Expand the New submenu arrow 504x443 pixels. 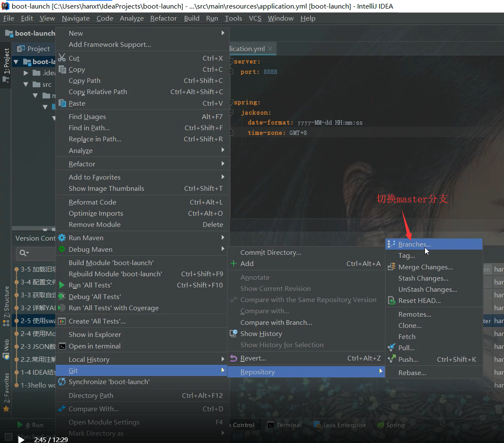(223, 33)
